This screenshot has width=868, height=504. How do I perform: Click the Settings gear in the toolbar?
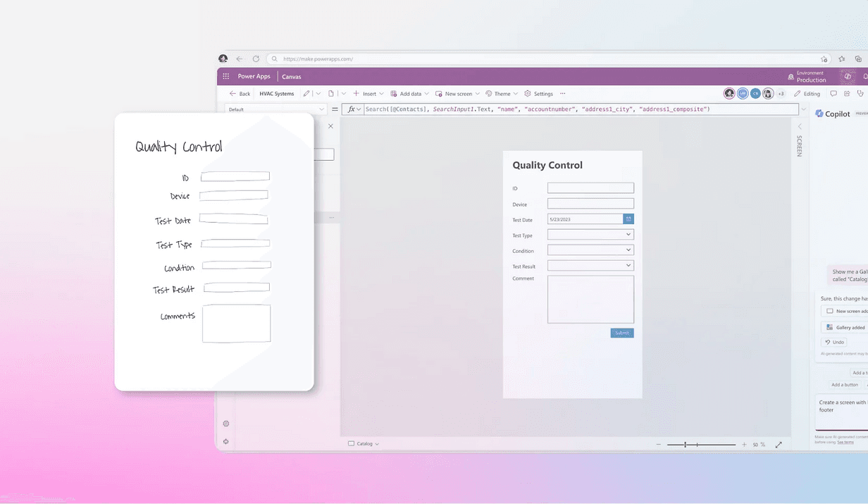(x=538, y=94)
